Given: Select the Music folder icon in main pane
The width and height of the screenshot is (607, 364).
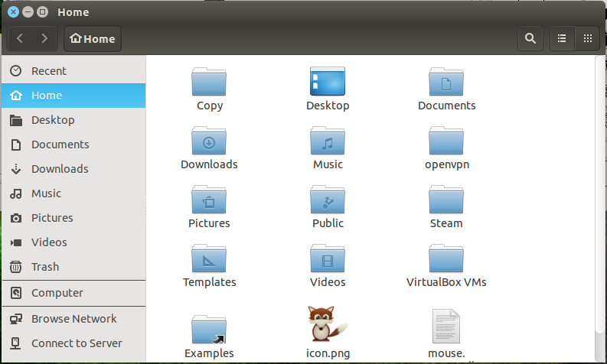Looking at the screenshot, I should (x=328, y=141).
